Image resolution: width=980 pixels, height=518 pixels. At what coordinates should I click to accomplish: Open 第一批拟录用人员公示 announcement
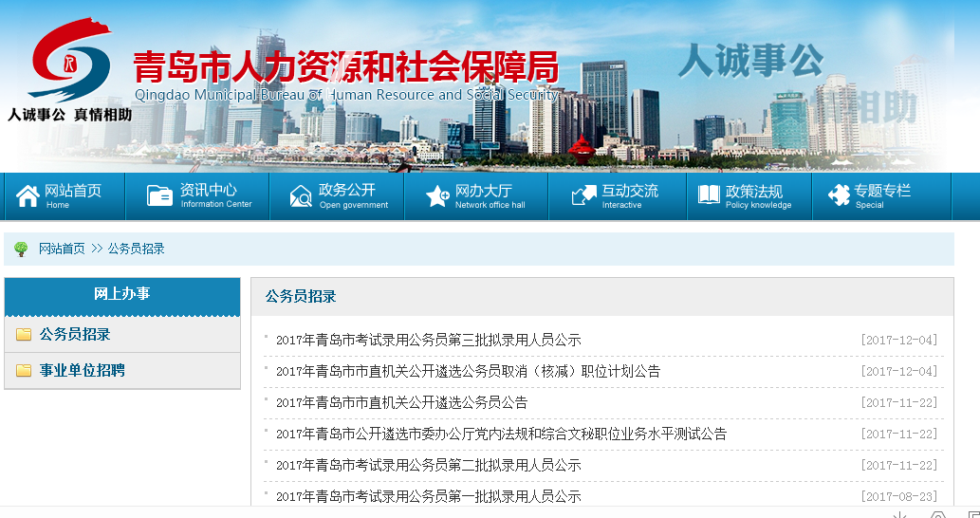click(428, 496)
